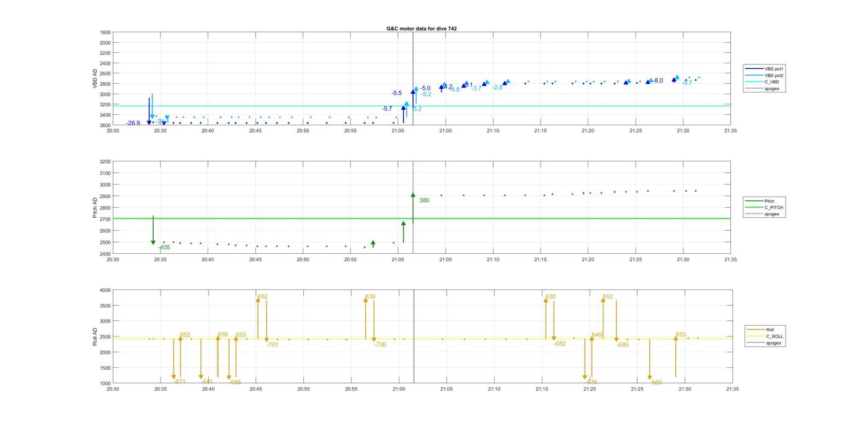Click the "-26.9" VBD data label

(x=133, y=123)
